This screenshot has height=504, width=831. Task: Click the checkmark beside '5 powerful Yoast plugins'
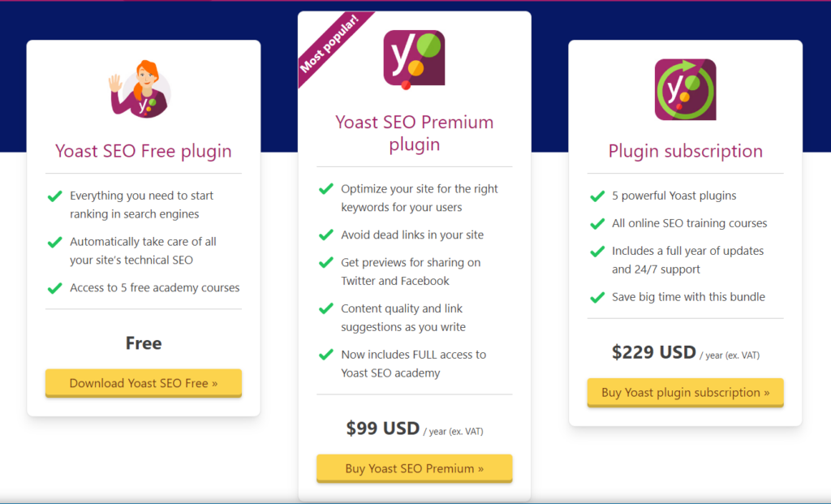(597, 196)
